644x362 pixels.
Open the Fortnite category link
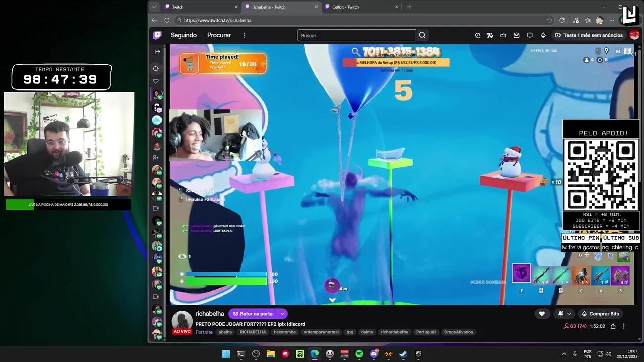[x=204, y=332]
